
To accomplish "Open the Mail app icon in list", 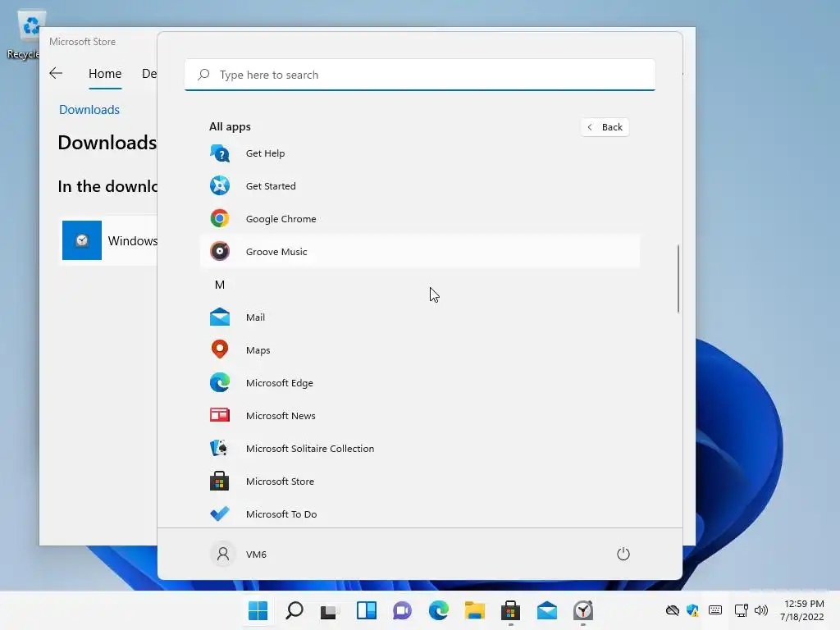I will pos(220,317).
